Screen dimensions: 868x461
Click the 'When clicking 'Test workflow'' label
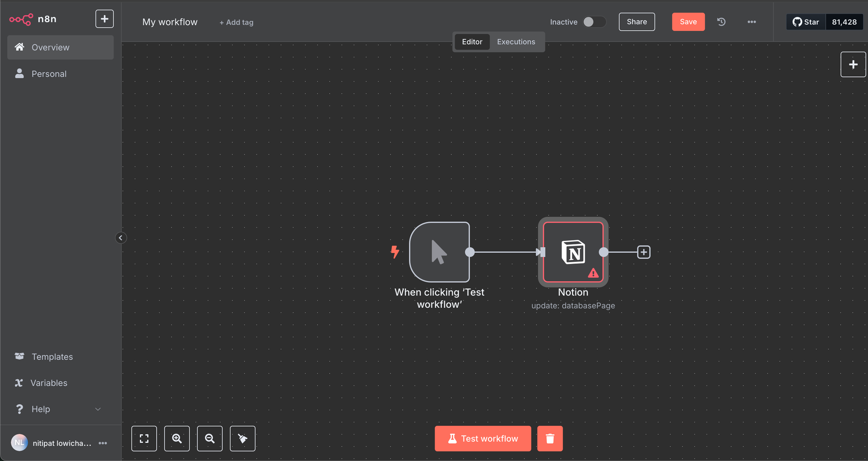click(439, 298)
